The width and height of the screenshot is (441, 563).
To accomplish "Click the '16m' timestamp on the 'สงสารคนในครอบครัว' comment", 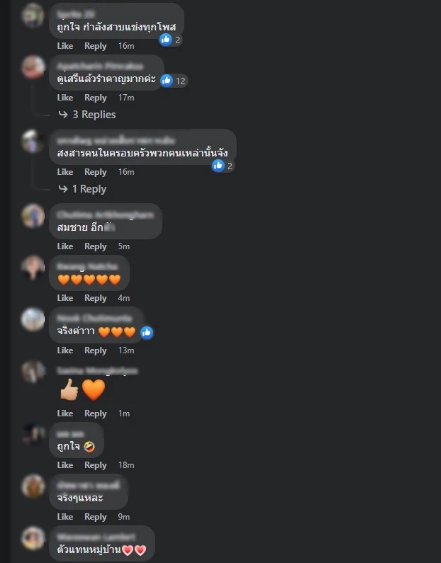I will (126, 172).
